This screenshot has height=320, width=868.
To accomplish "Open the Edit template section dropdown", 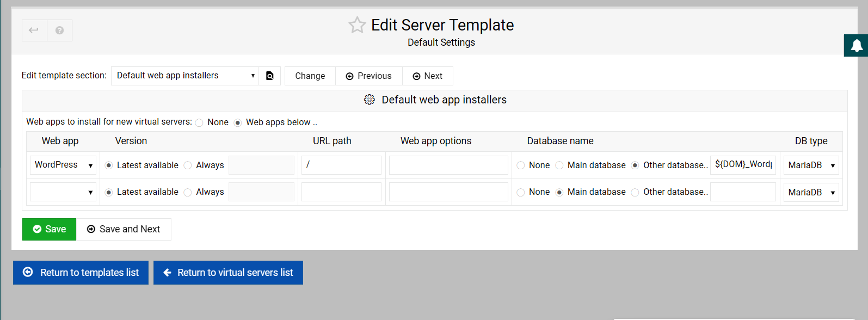I will point(185,76).
